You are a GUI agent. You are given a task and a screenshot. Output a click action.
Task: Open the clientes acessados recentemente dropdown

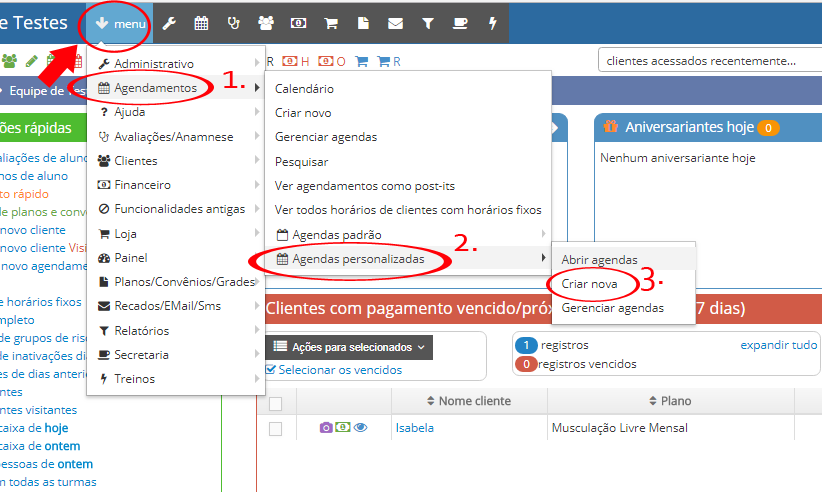coord(708,61)
